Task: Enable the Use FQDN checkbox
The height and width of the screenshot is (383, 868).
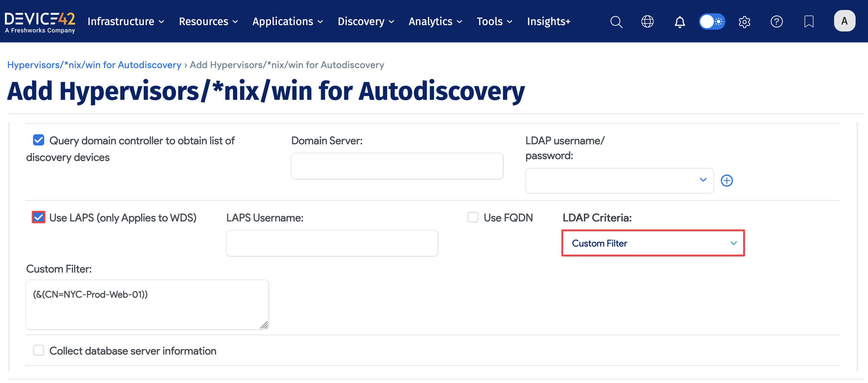Action: (x=472, y=218)
